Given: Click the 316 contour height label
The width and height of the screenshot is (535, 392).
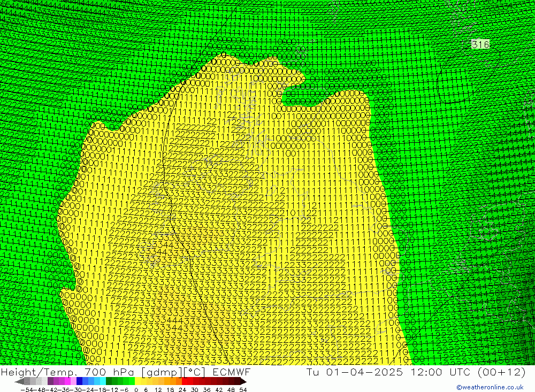Looking at the screenshot, I should pyautogui.click(x=480, y=44).
